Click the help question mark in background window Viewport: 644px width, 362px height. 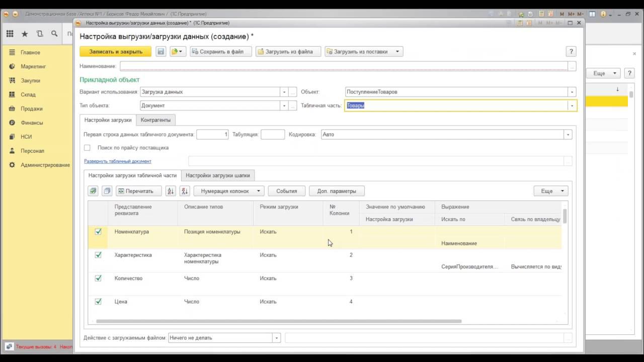[629, 73]
